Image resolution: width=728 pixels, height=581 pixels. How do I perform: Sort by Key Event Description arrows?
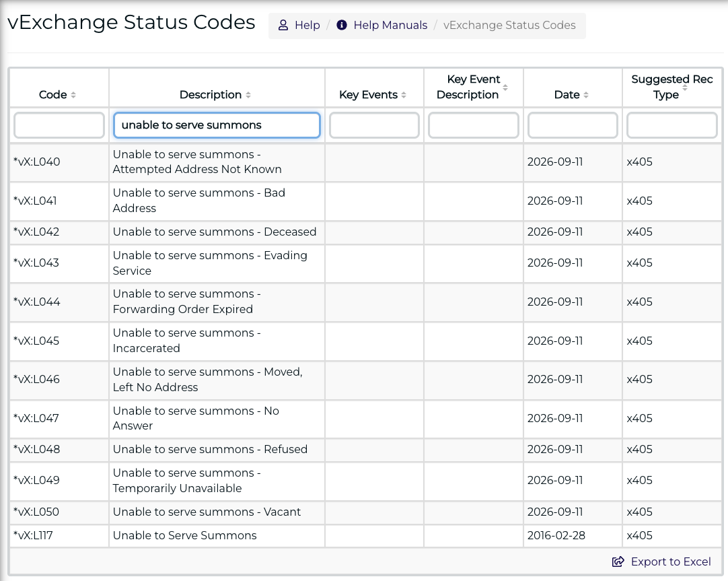[x=505, y=88]
